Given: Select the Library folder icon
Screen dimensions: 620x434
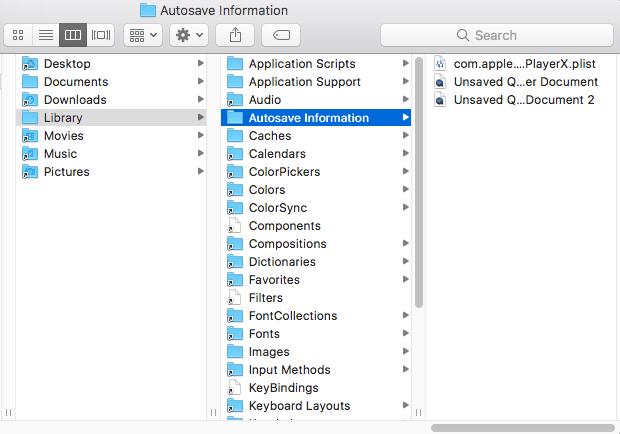Looking at the screenshot, I should coord(30,118).
